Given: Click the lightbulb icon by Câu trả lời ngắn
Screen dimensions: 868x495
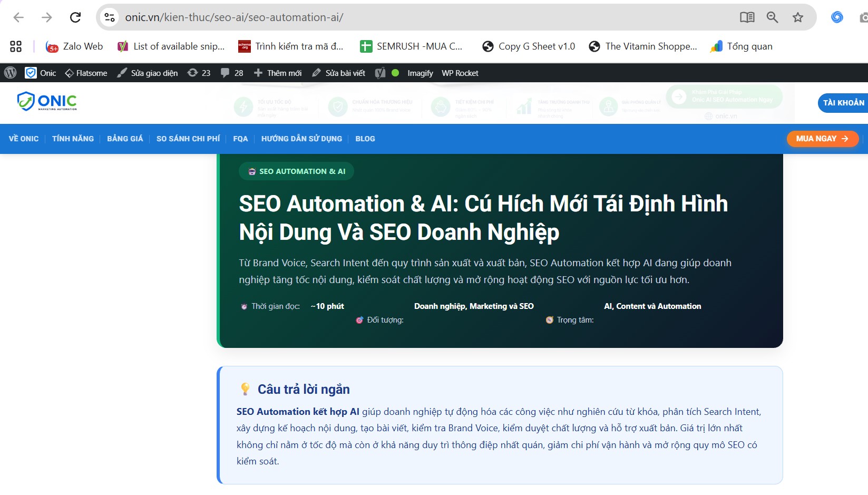Looking at the screenshot, I should point(245,389).
